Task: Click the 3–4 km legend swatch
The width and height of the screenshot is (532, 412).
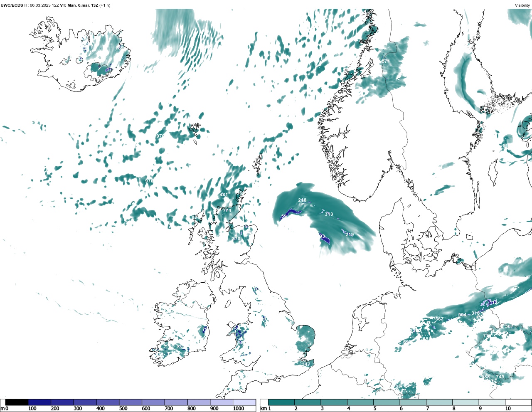Action: [334, 402]
